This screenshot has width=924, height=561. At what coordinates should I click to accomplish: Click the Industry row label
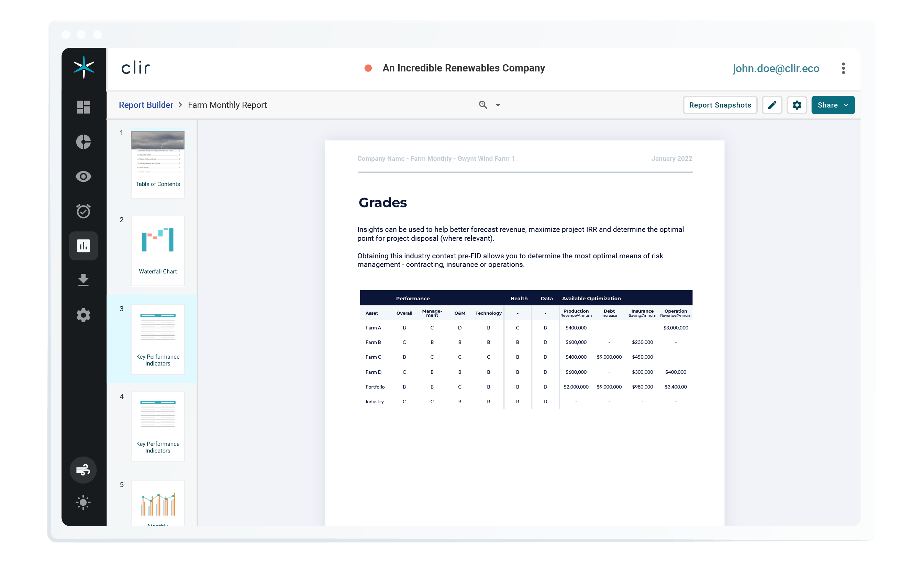click(375, 402)
